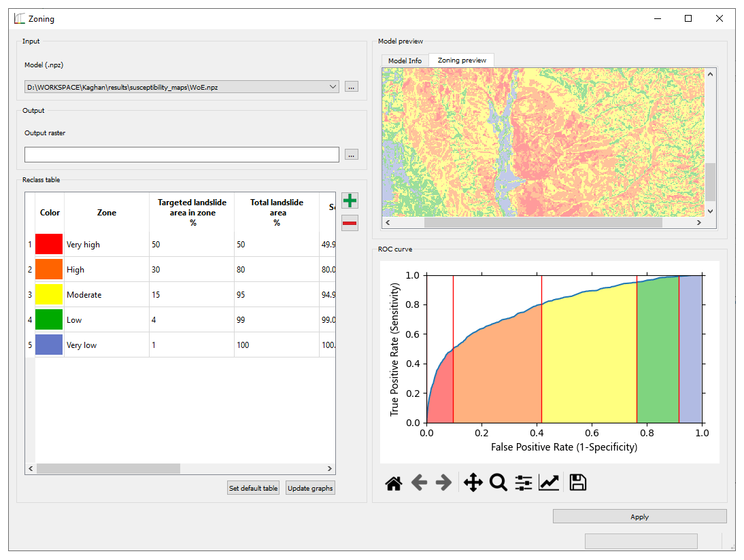Open the Edit axis curve parameters icon

click(549, 483)
